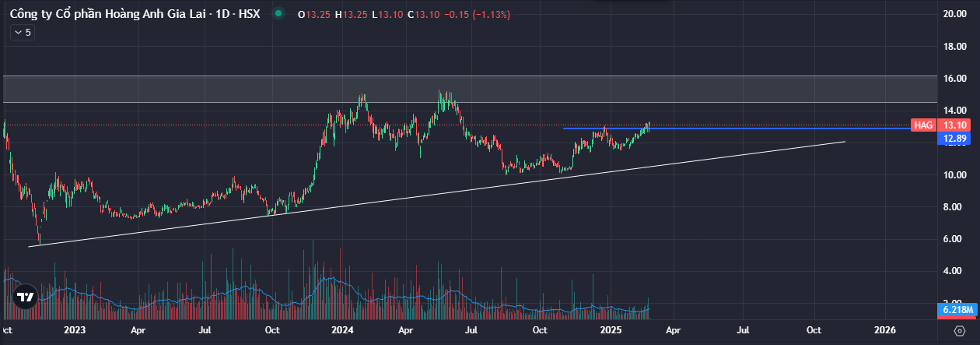Expand the collapsed indicators legend showing 5

22,32
